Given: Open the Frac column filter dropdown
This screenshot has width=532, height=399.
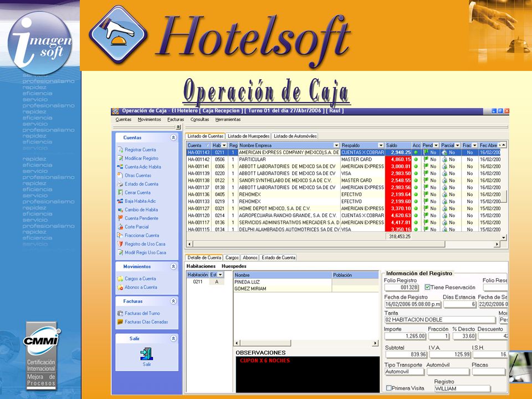Looking at the screenshot, I should 475,145.
